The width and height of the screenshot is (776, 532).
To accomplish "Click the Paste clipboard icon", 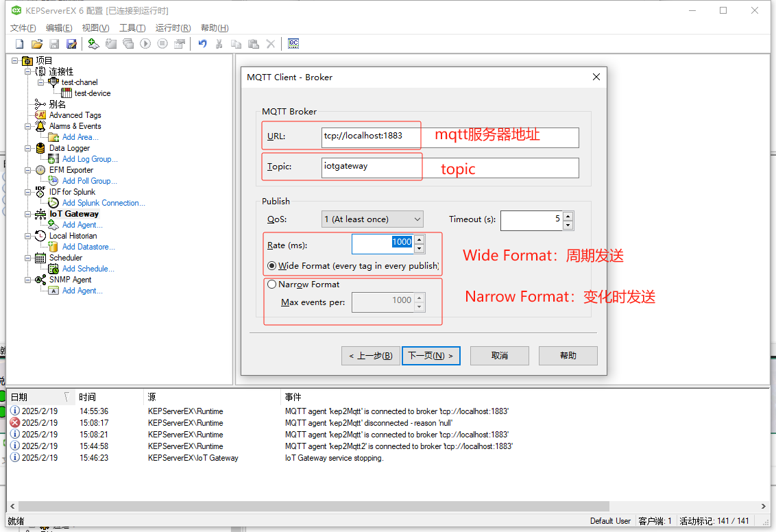I will pos(254,44).
